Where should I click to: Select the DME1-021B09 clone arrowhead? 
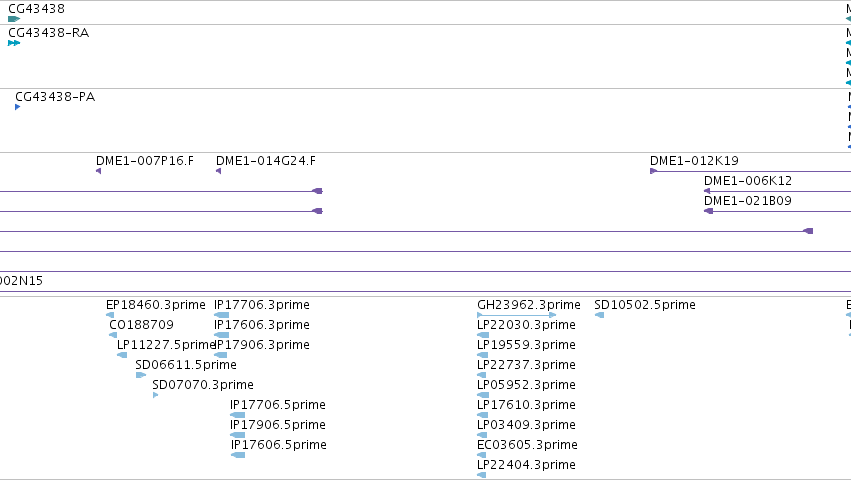(x=708, y=211)
